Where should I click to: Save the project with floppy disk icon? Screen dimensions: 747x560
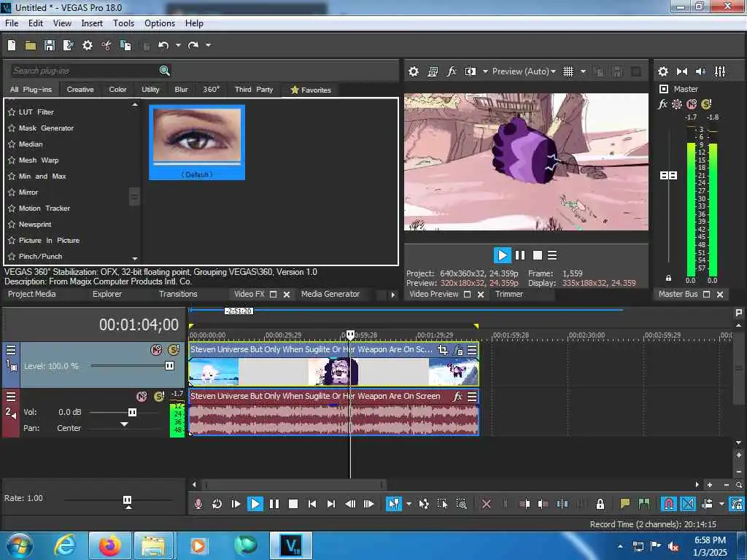[x=49, y=45]
